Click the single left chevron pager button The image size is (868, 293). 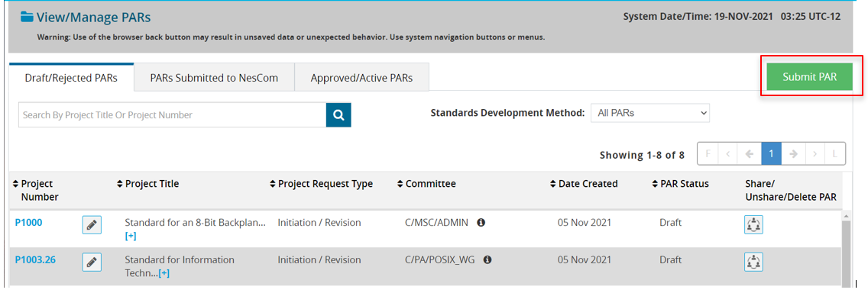(x=729, y=154)
